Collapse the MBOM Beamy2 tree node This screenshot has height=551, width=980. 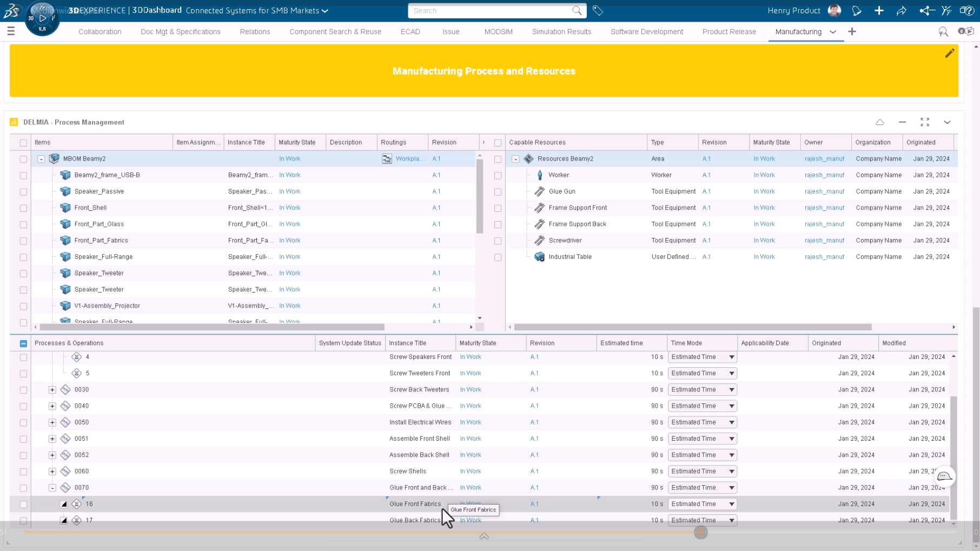41,159
